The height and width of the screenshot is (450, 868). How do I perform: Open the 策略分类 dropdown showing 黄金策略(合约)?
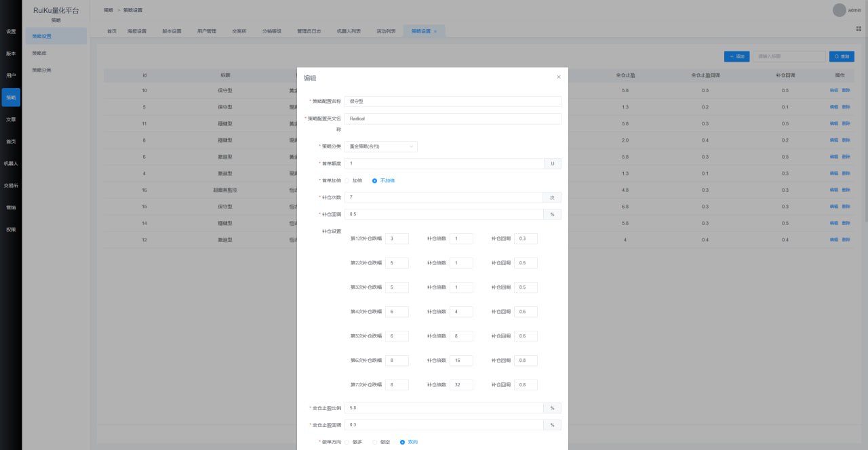click(x=381, y=146)
